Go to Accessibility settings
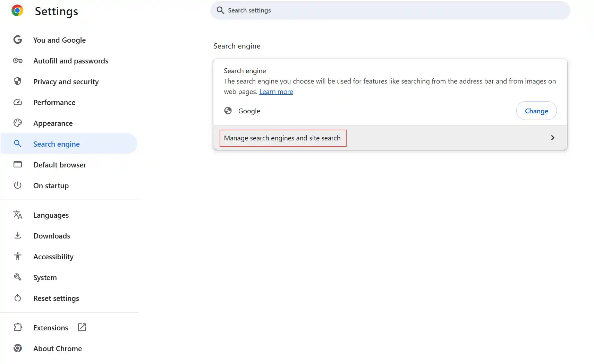 pos(53,257)
